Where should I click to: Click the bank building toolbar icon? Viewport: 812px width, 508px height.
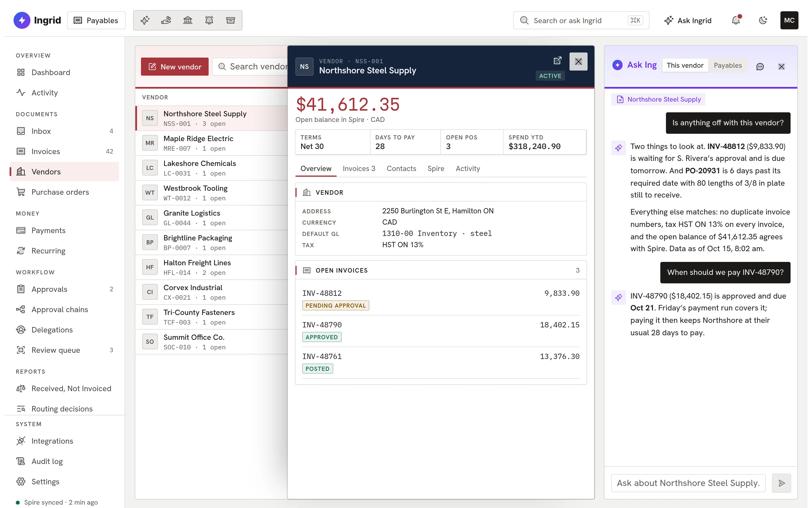pos(187,20)
